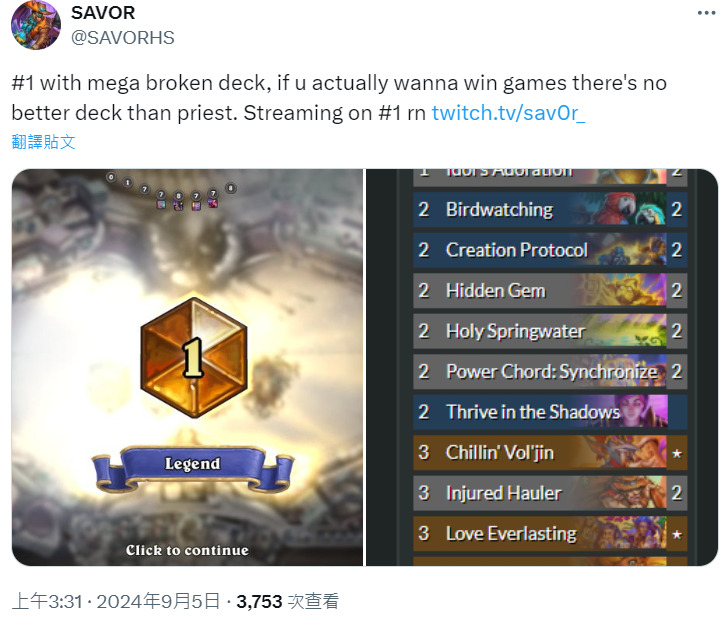The height and width of the screenshot is (622, 719).
Task: Click the star icon beside Love Everlasting
Action: tap(677, 534)
